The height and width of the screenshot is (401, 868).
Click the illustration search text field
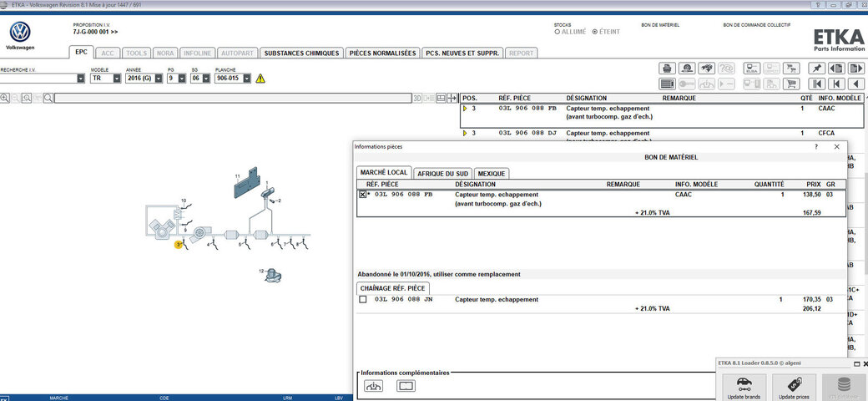(x=233, y=98)
